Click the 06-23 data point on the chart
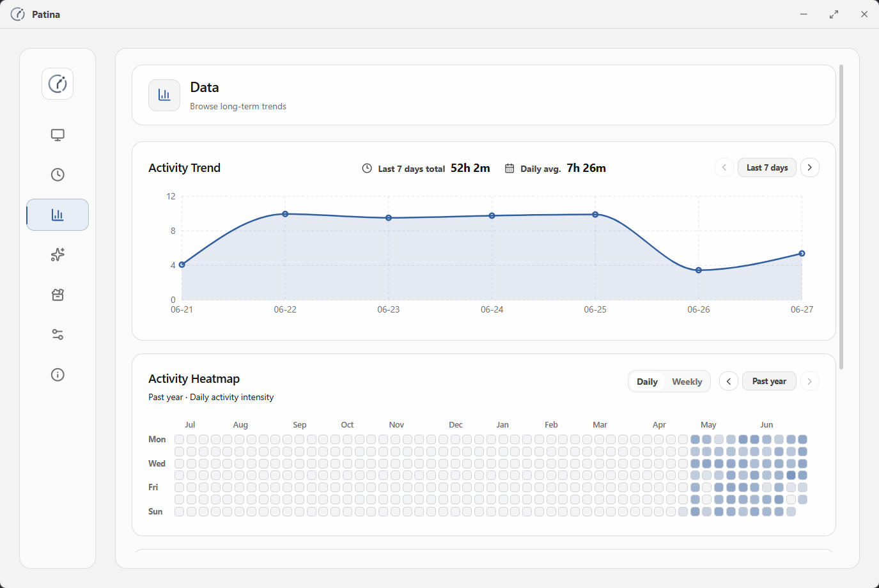Viewport: 879px width, 588px height. point(389,218)
